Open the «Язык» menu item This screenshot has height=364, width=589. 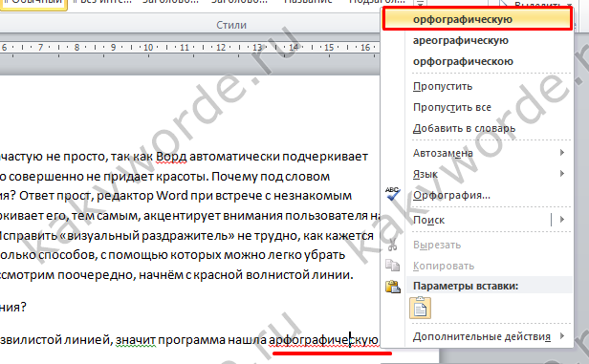tap(425, 174)
